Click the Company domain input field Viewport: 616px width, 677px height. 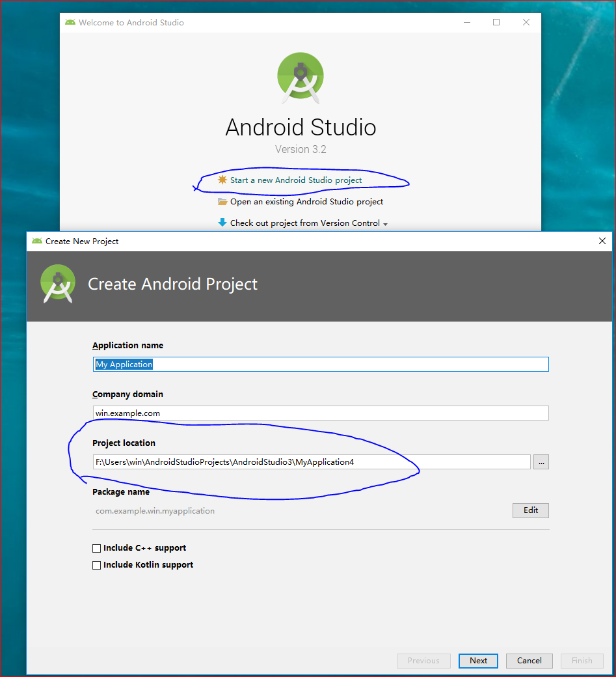point(321,413)
